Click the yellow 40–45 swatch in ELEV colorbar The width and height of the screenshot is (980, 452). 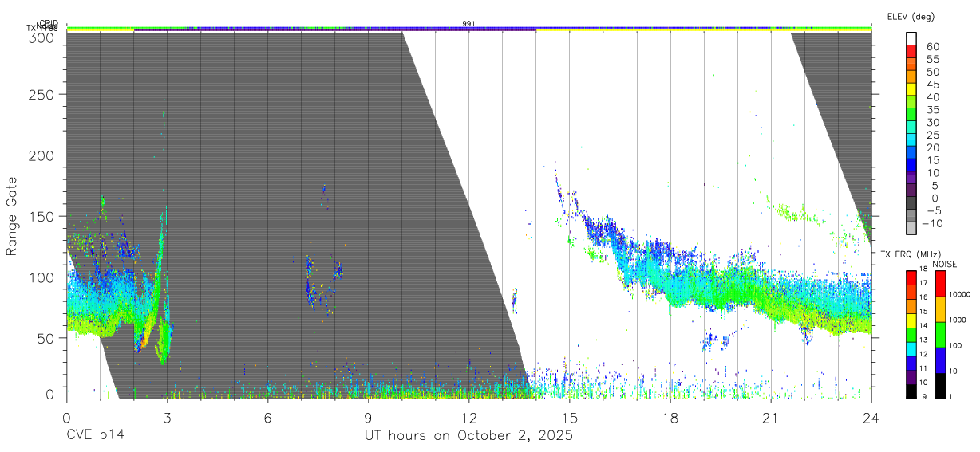(911, 91)
